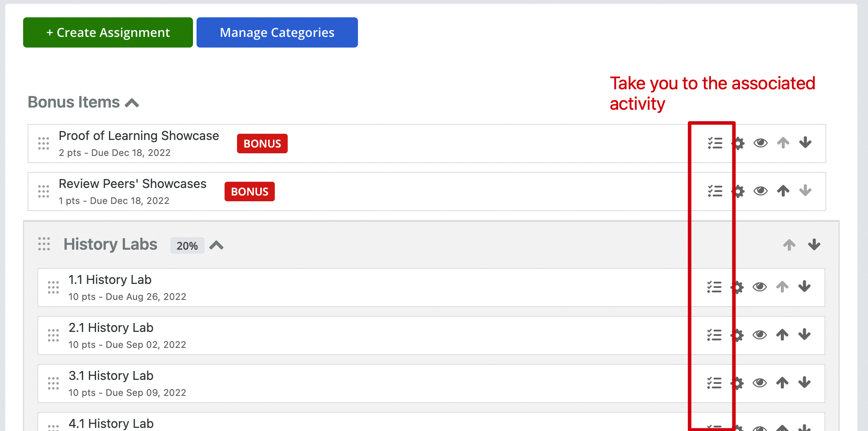Click the Bonus Items heading
This screenshot has height=431, width=868.
74,102
